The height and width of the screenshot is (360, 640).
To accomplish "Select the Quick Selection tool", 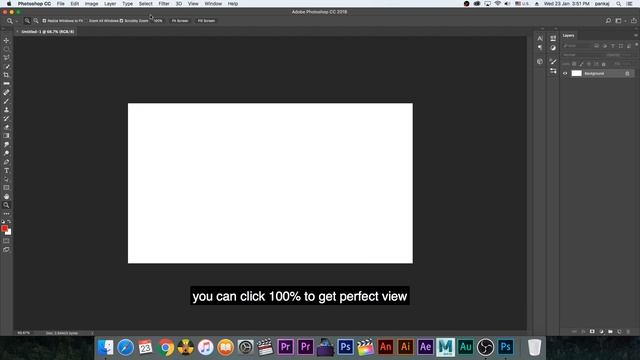I will pos(6,66).
